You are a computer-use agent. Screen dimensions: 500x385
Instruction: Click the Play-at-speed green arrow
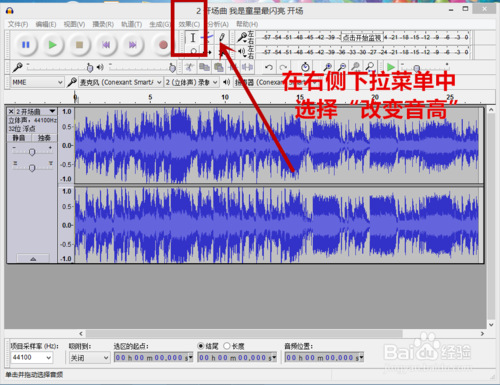click(x=390, y=67)
